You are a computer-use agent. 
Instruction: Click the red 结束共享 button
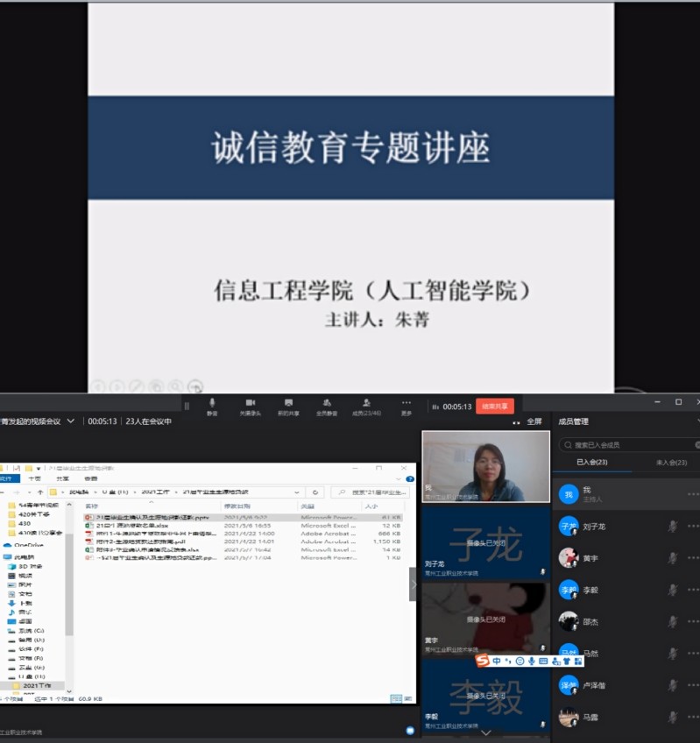pyautogui.click(x=495, y=407)
